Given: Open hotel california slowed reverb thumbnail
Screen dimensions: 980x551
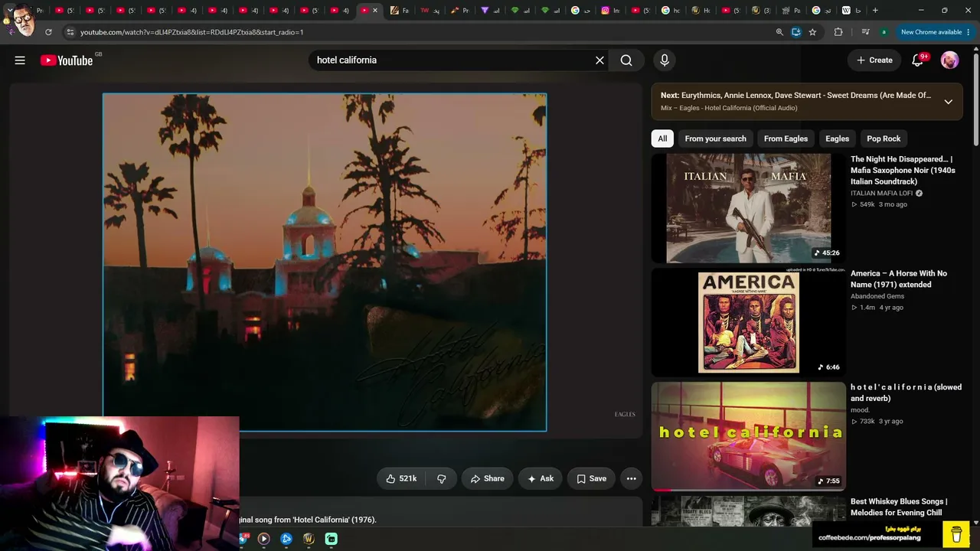Looking at the screenshot, I should 748,436.
